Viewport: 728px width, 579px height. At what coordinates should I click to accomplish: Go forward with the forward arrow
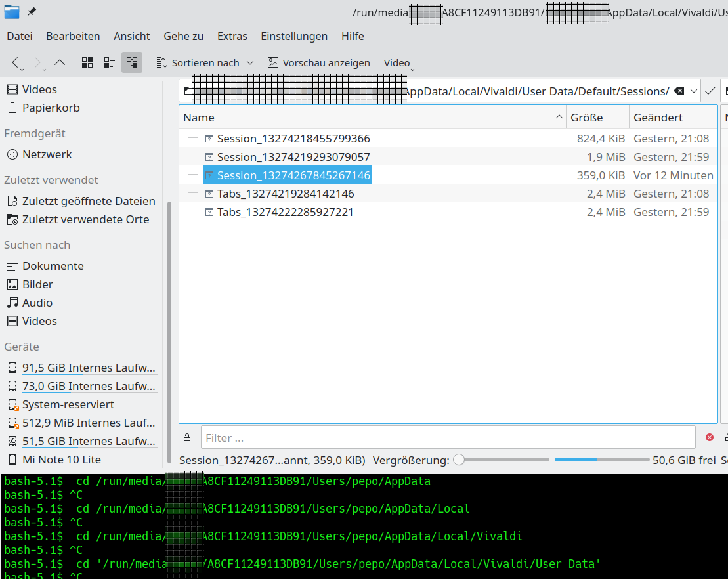coord(38,62)
